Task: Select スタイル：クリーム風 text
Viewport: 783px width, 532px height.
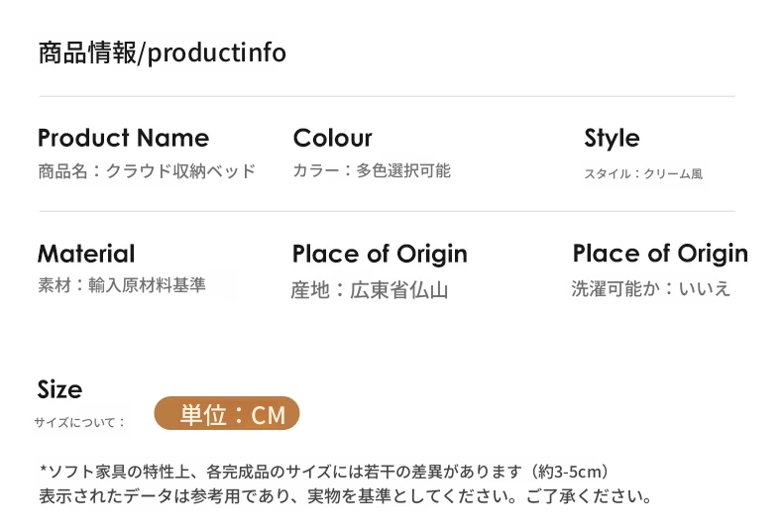Action: pos(643,173)
